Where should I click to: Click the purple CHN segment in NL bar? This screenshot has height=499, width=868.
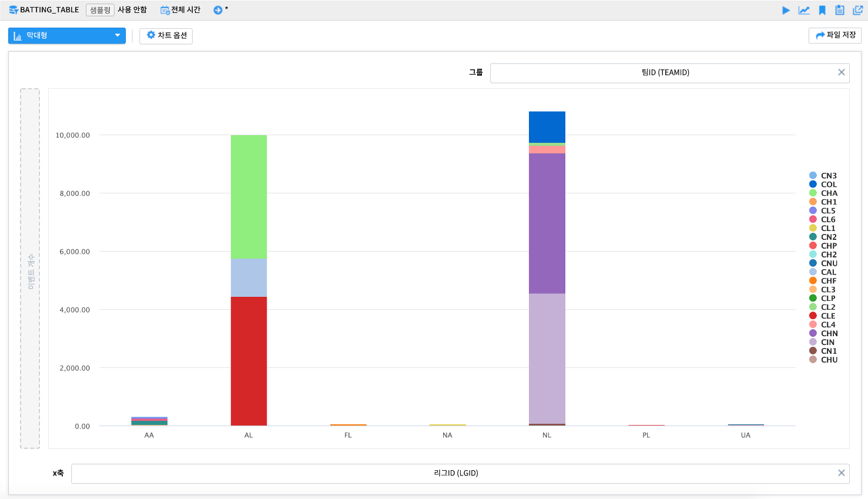(x=547, y=223)
